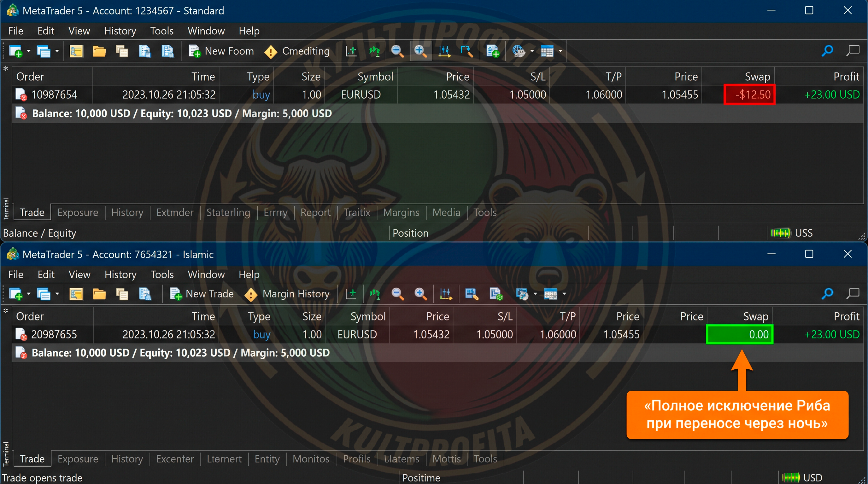Click profiles icon in Standard account toolbar
The height and width of the screenshot is (484, 868).
pyautogui.click(x=44, y=51)
